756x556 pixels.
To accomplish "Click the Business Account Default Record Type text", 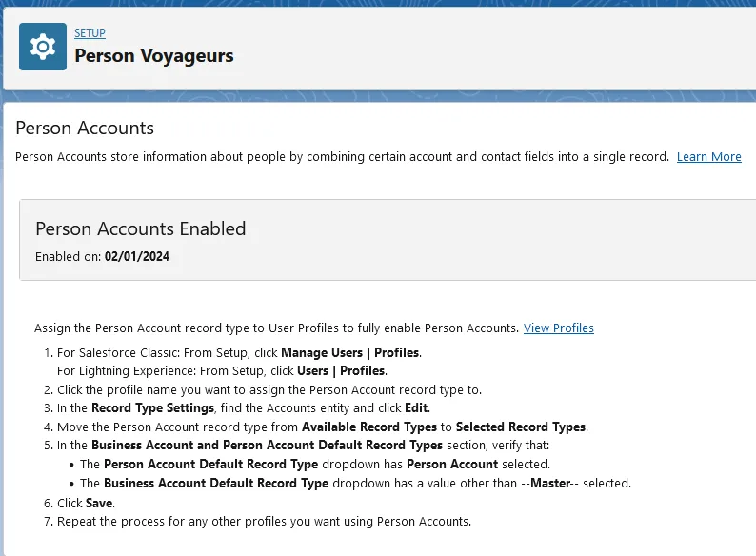I will pos(216,484).
